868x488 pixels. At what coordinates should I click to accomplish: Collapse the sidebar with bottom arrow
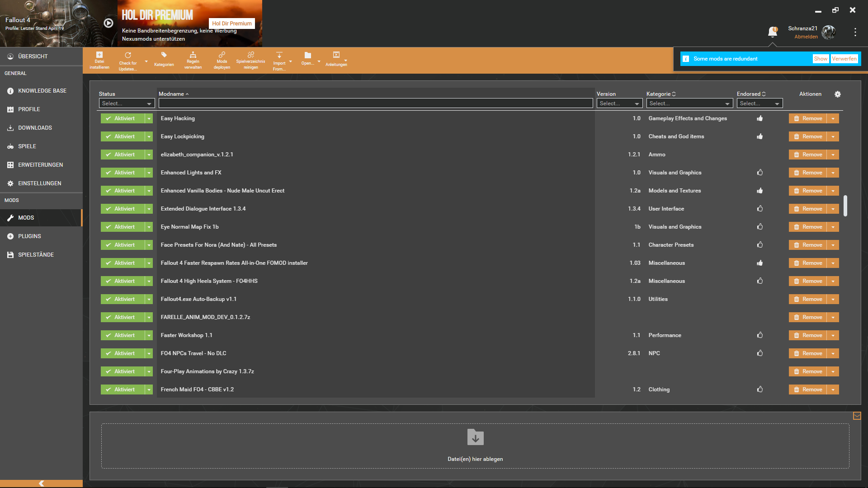[x=41, y=483]
